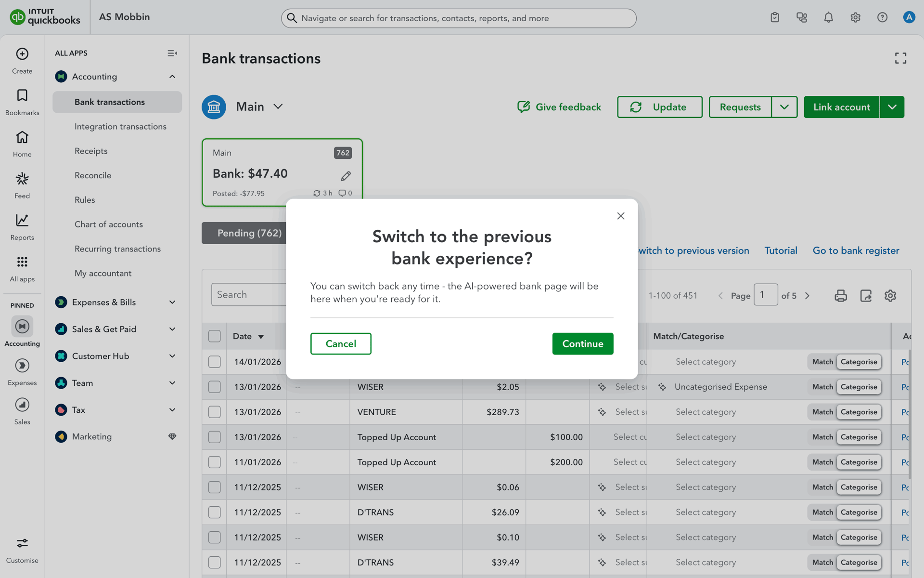The height and width of the screenshot is (578, 924).
Task: Click the top search bar
Action: point(459,18)
